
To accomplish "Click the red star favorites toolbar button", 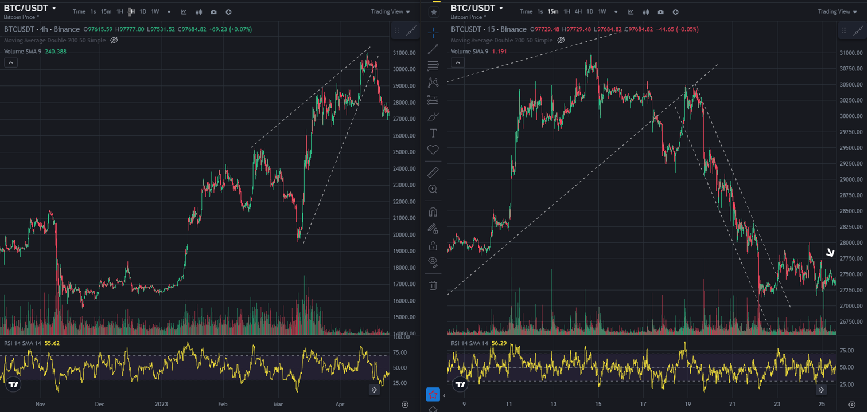I will click(433, 394).
